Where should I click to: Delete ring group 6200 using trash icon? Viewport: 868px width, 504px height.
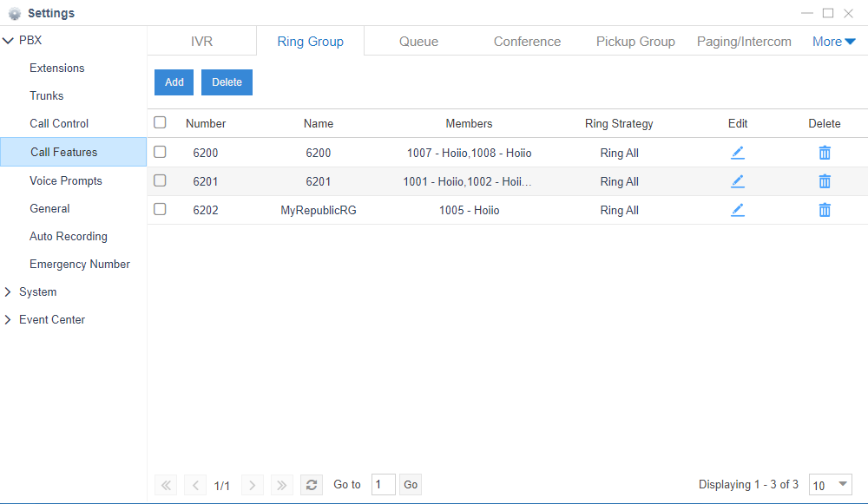pos(825,153)
